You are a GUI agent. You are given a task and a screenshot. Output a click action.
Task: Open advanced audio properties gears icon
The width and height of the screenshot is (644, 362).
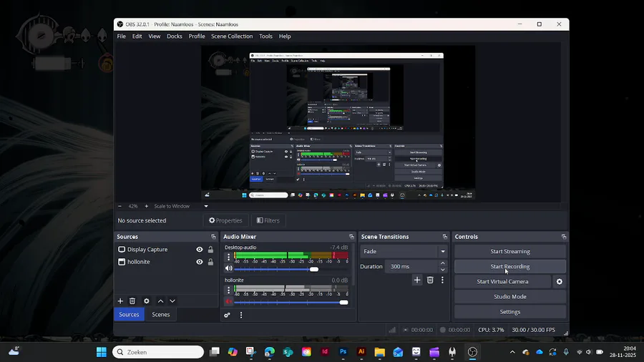pos(227,315)
